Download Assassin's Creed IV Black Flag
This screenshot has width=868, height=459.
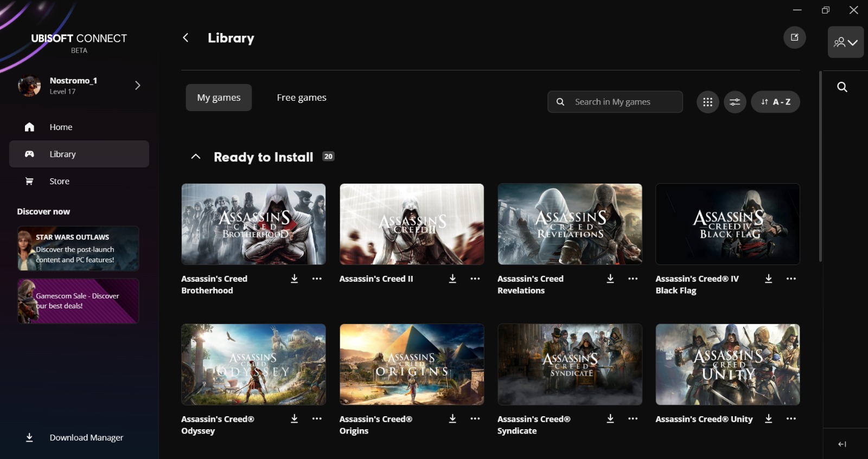(x=769, y=279)
